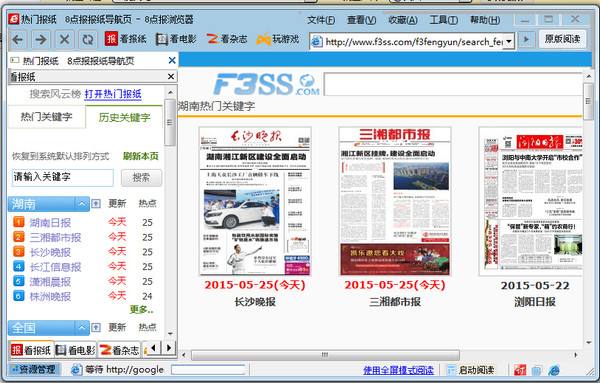The width and height of the screenshot is (600, 383).
Task: Open the 收藏(A) menu
Action: tap(403, 20)
